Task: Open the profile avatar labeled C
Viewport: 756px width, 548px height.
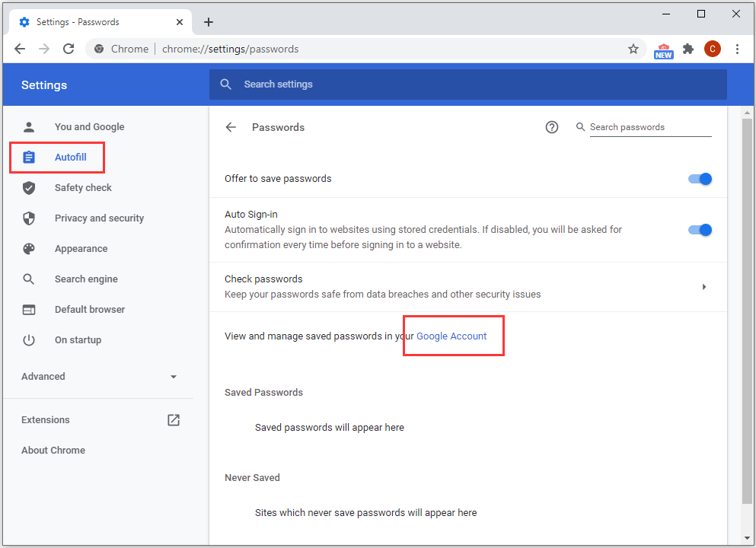Action: pos(712,49)
